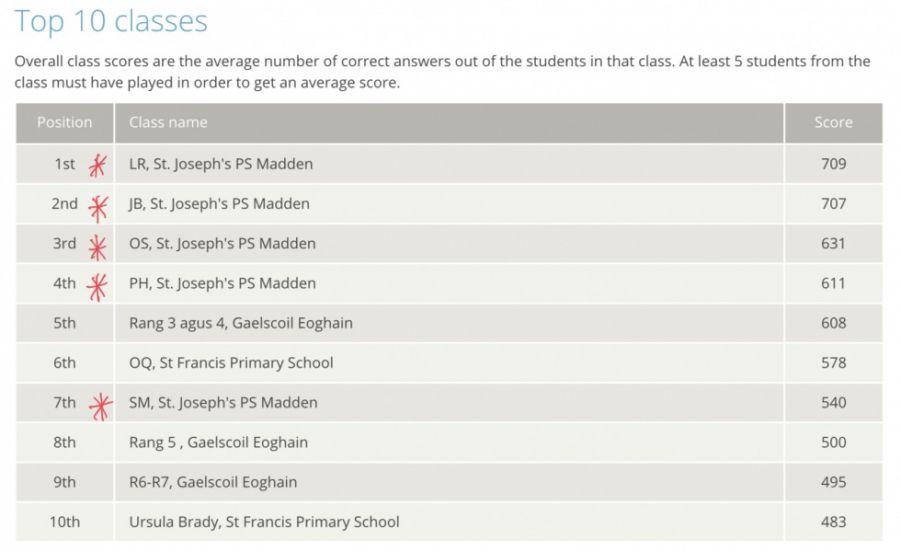Click the Class name column header
The height and width of the screenshot is (551, 901).
click(x=168, y=123)
